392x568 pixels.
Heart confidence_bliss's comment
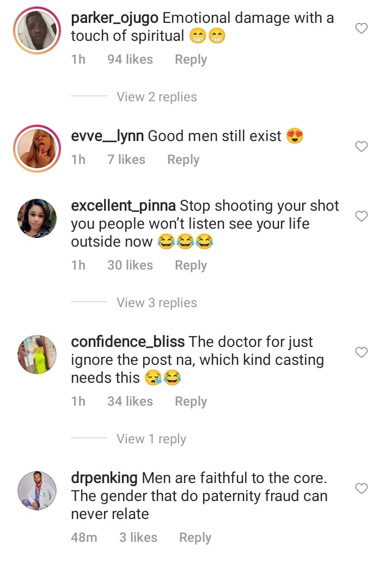click(362, 352)
